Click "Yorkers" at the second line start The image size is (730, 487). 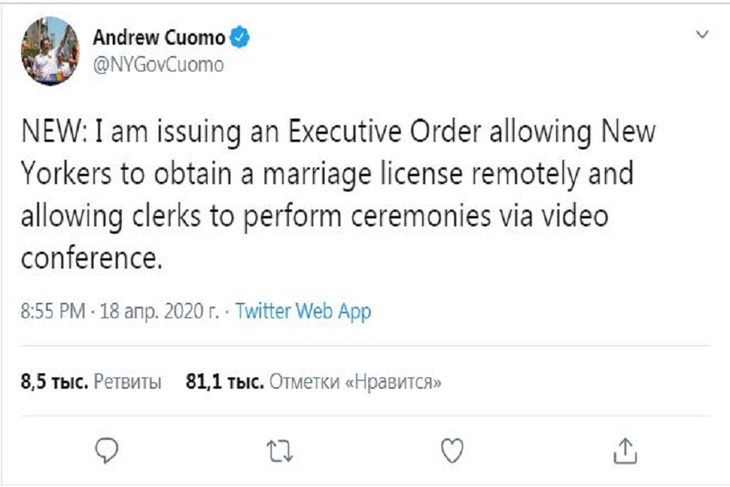click(x=63, y=175)
